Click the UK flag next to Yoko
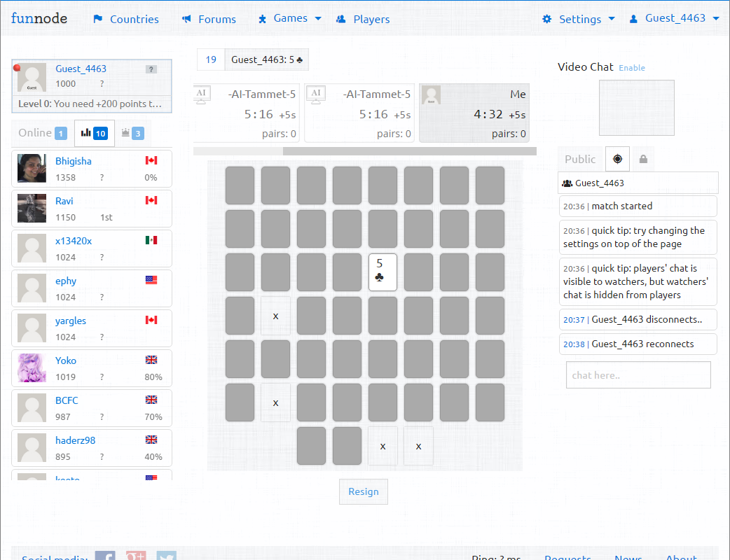Image resolution: width=730 pixels, height=560 pixels. [x=151, y=360]
